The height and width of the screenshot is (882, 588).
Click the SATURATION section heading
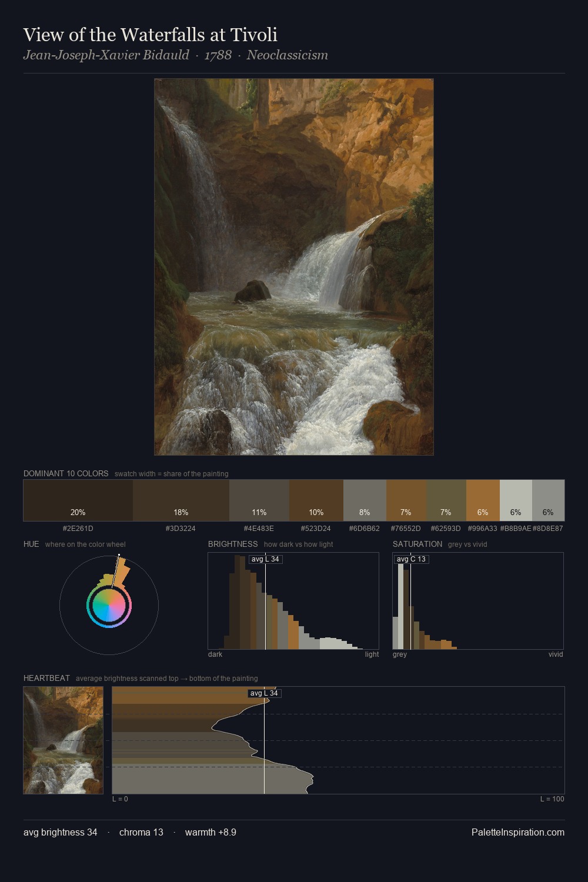point(417,544)
